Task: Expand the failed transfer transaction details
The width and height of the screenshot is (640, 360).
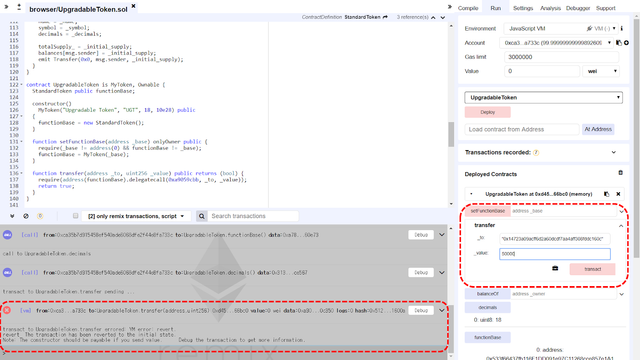Action: click(x=442, y=311)
